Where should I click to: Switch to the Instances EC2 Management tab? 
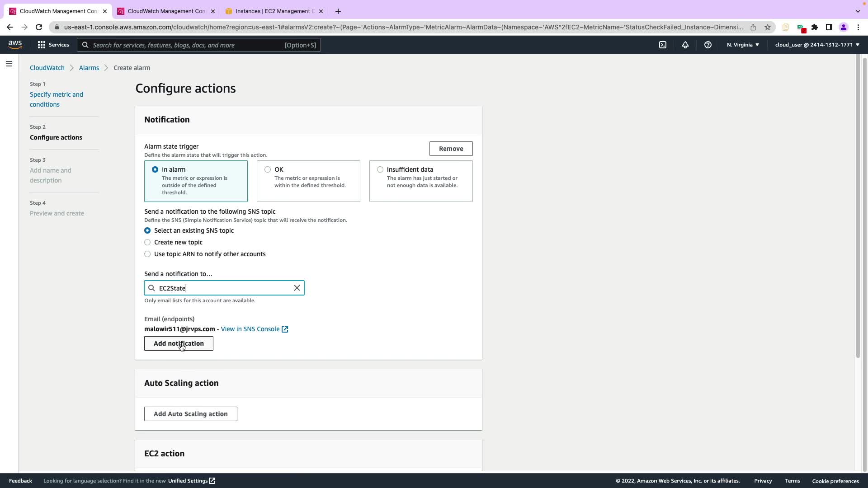(272, 11)
